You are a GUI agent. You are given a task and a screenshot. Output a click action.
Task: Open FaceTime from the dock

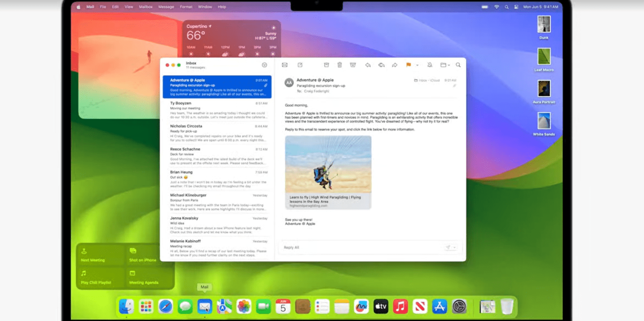click(x=263, y=307)
